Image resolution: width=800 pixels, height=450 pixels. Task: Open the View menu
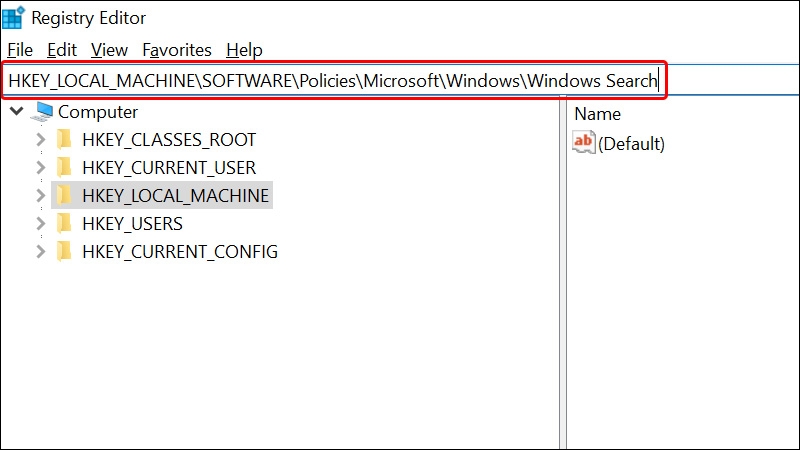point(109,50)
